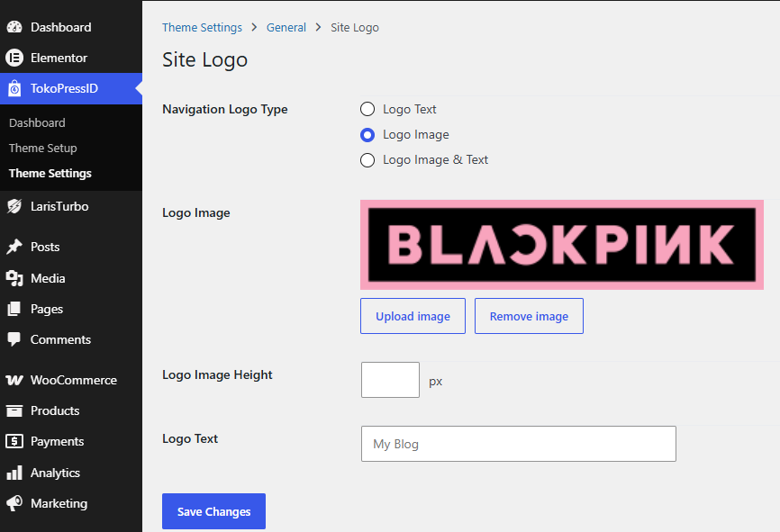780x532 pixels.
Task: Open the Comments menu
Action: pos(71,339)
